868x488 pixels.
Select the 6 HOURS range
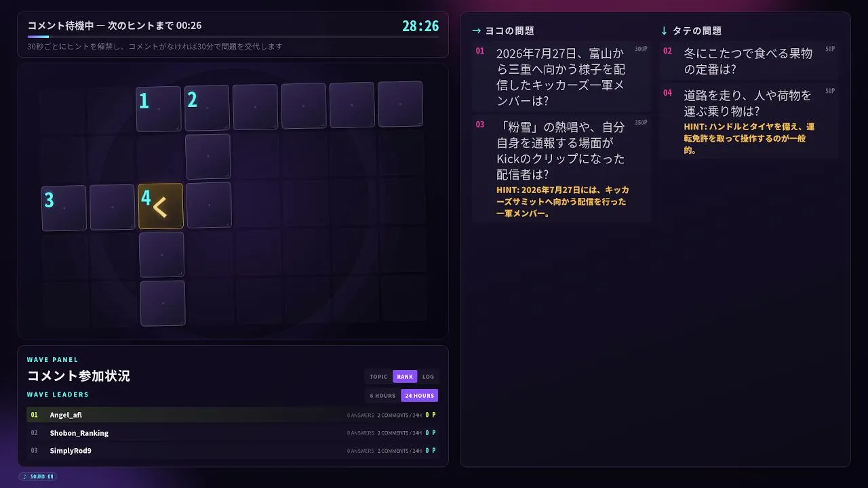click(x=382, y=396)
